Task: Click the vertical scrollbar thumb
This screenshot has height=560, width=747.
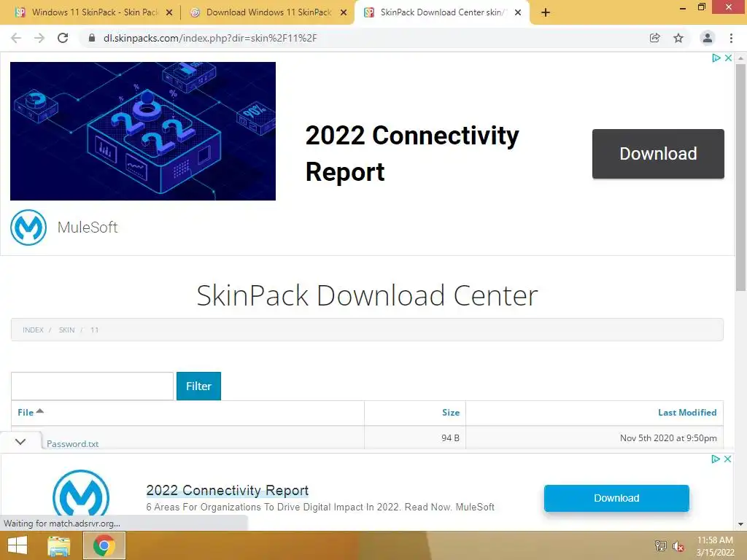Action: pos(740,177)
